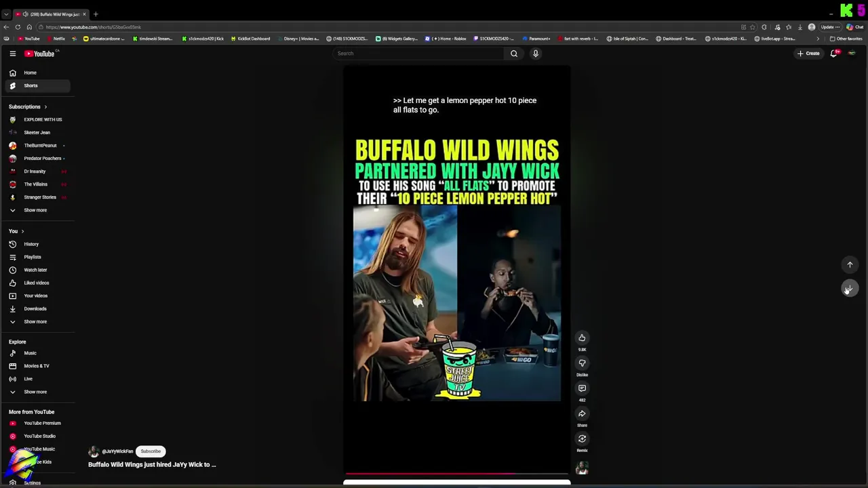Go to the next short with the down arrow
The width and height of the screenshot is (868, 488).
coord(850,289)
